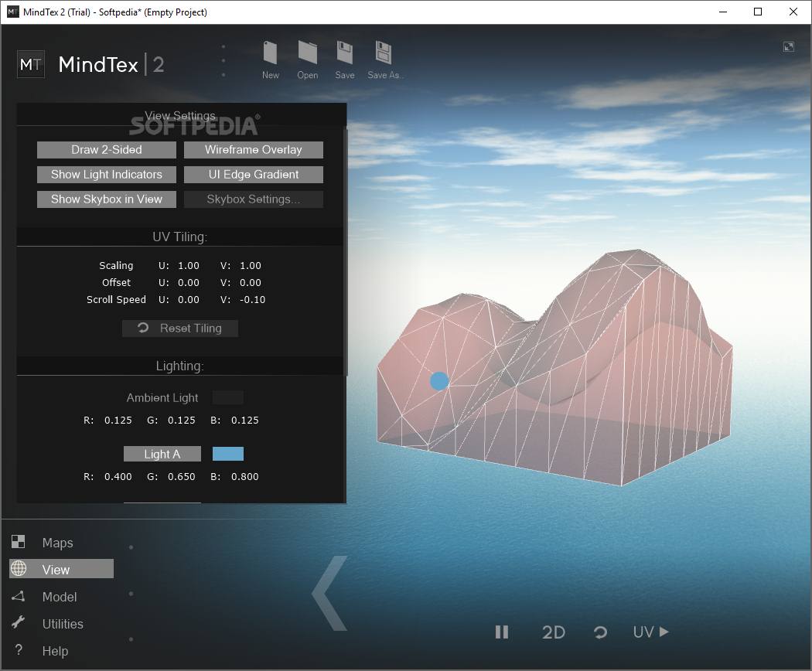Screen dimensions: 812x671
Task: Toggle Draw 2-Sided option
Action: [x=107, y=150]
